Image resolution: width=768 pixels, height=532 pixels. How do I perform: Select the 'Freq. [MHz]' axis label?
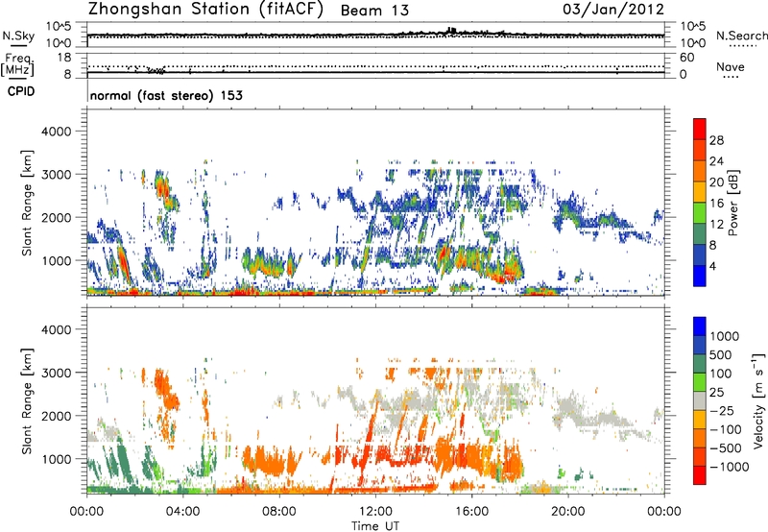click(17, 65)
